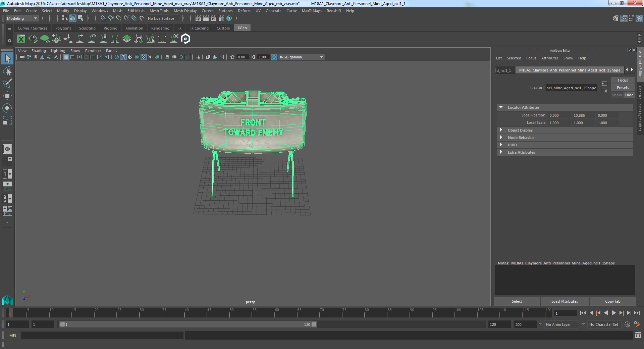
Task: Open Render View clapperboard icon
Action: [x=198, y=18]
